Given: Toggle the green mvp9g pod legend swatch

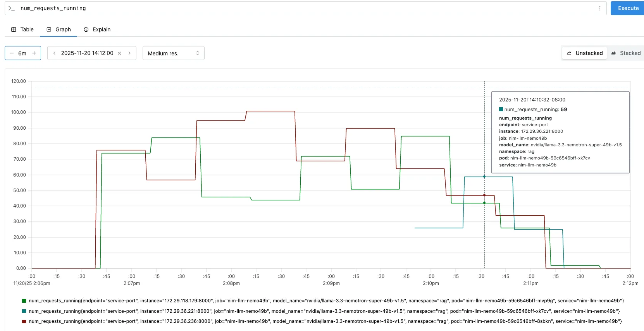Looking at the screenshot, I should click(x=24, y=301).
